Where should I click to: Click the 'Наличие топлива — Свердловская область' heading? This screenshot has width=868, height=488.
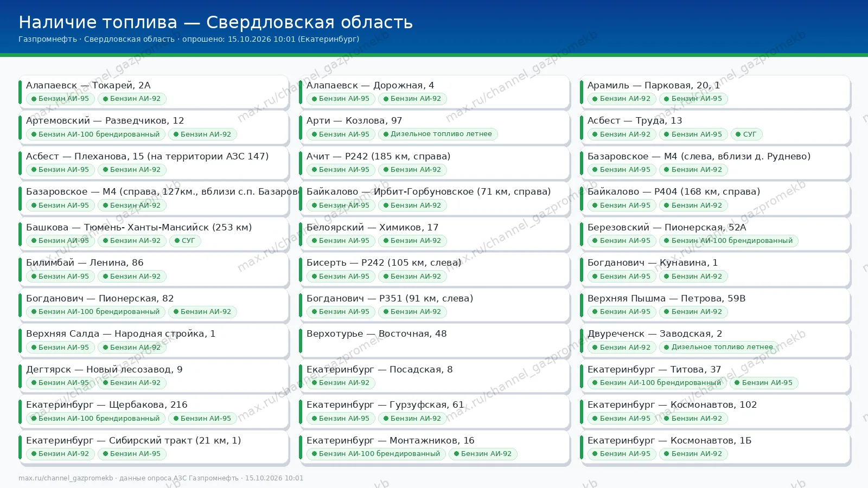215,22
